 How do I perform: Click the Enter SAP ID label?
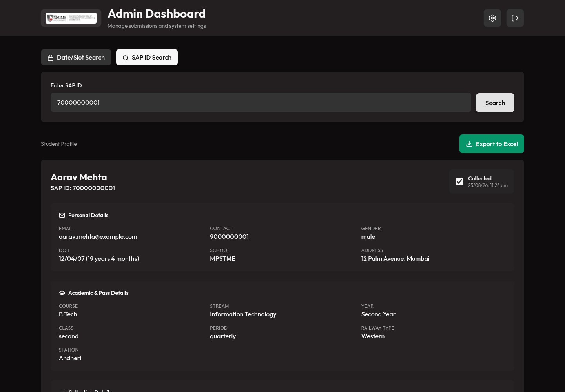(66, 85)
